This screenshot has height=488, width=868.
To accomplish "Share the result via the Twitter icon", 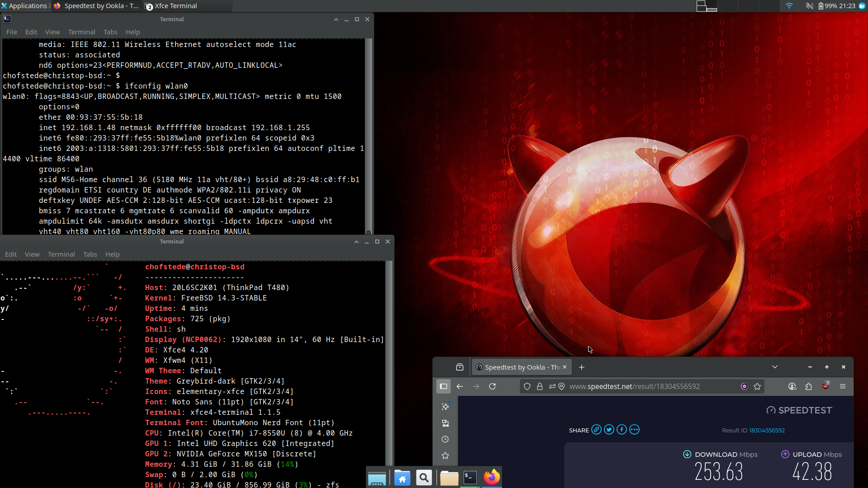I will click(609, 430).
